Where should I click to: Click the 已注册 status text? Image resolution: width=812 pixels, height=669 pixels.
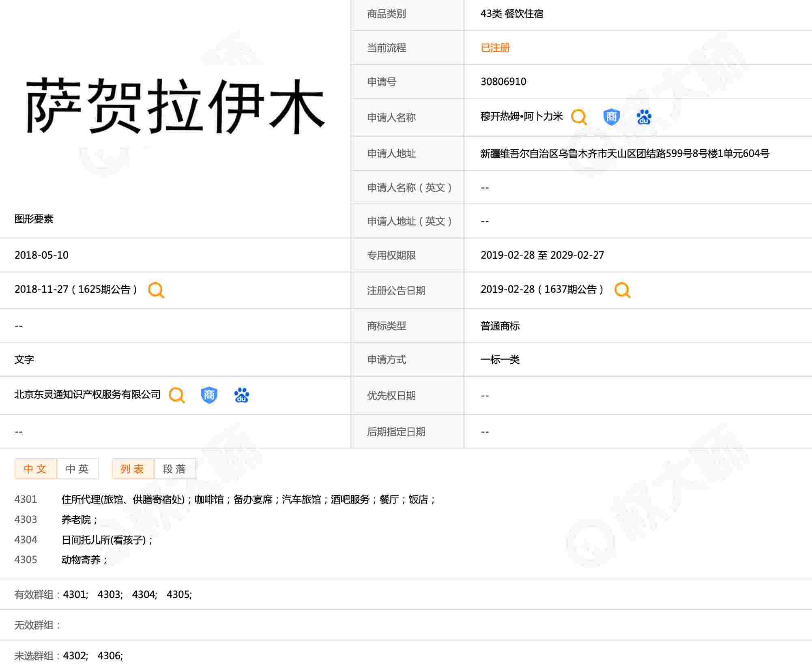[495, 48]
